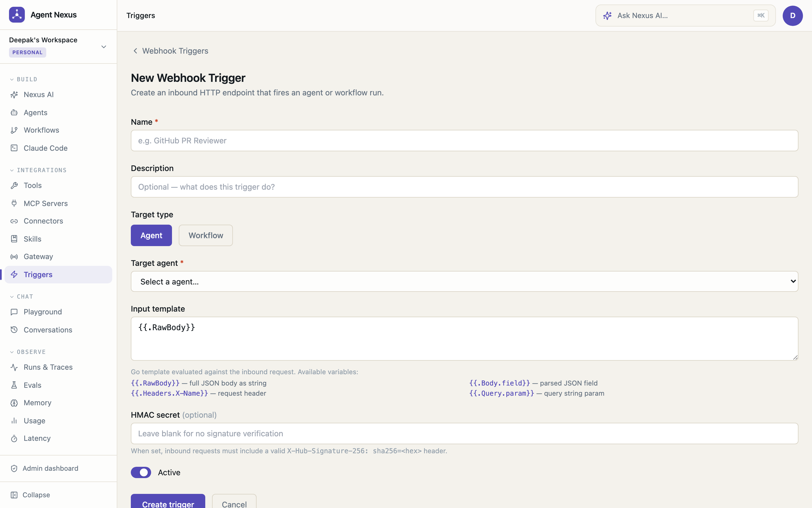Image resolution: width=812 pixels, height=508 pixels.
Task: Click the Memory brain icon
Action: pos(14,403)
